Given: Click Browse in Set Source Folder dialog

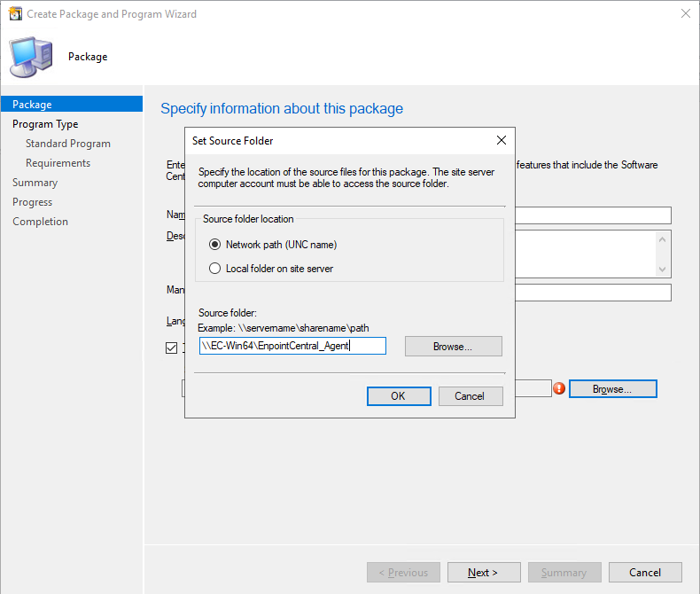Looking at the screenshot, I should (453, 347).
